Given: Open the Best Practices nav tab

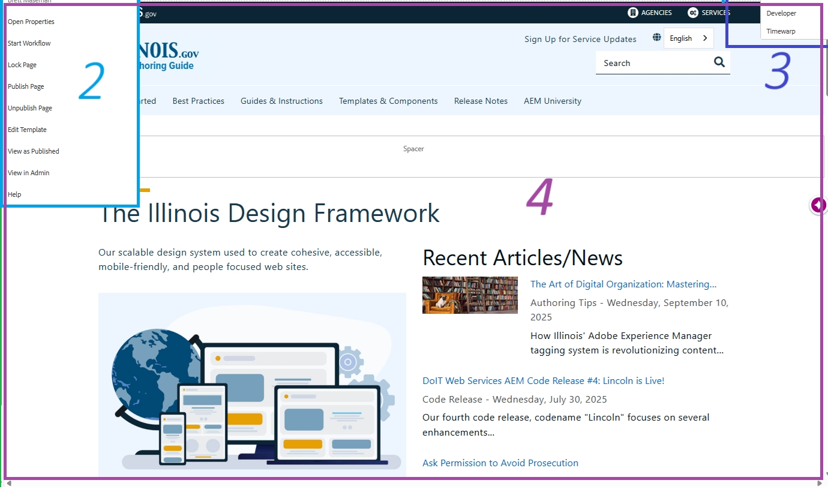Looking at the screenshot, I should tap(198, 101).
